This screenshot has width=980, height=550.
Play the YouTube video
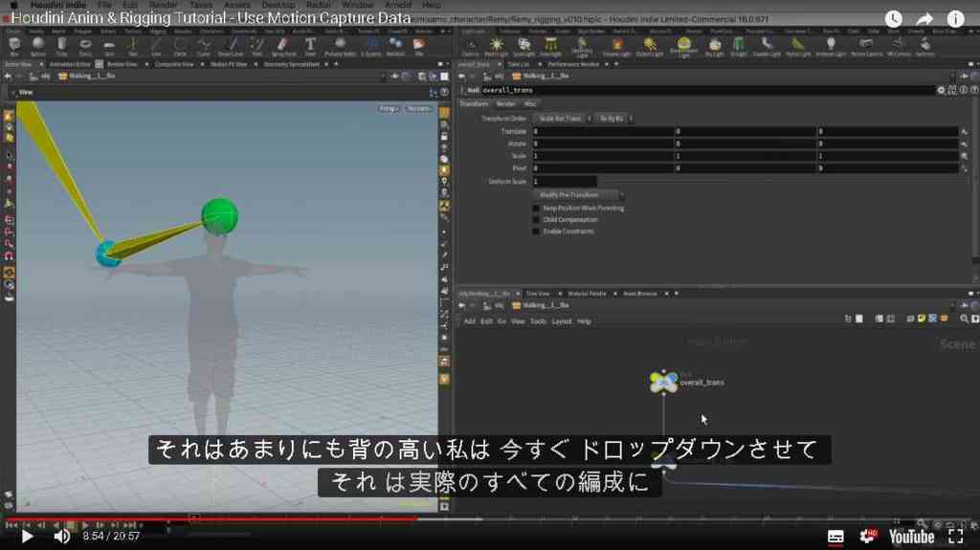click(x=26, y=537)
